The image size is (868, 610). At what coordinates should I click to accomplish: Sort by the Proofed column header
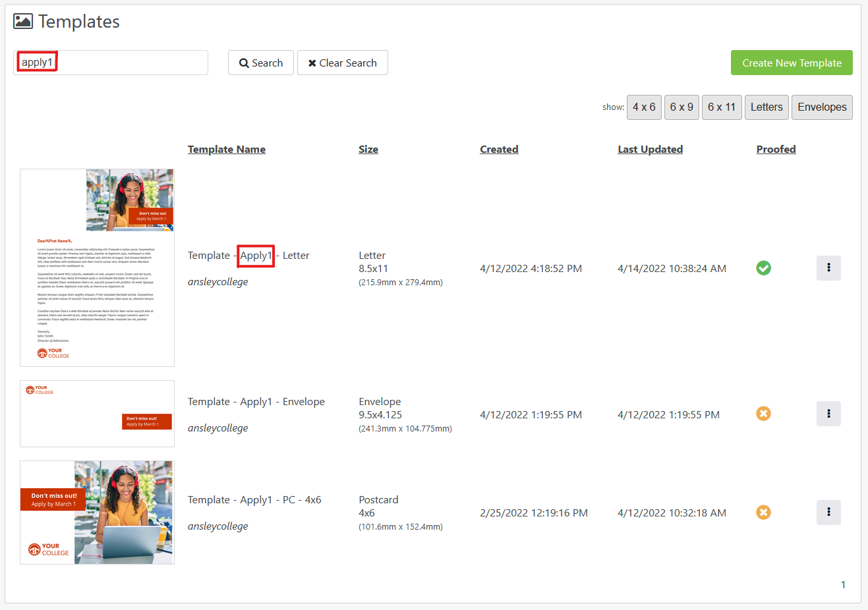coord(776,150)
